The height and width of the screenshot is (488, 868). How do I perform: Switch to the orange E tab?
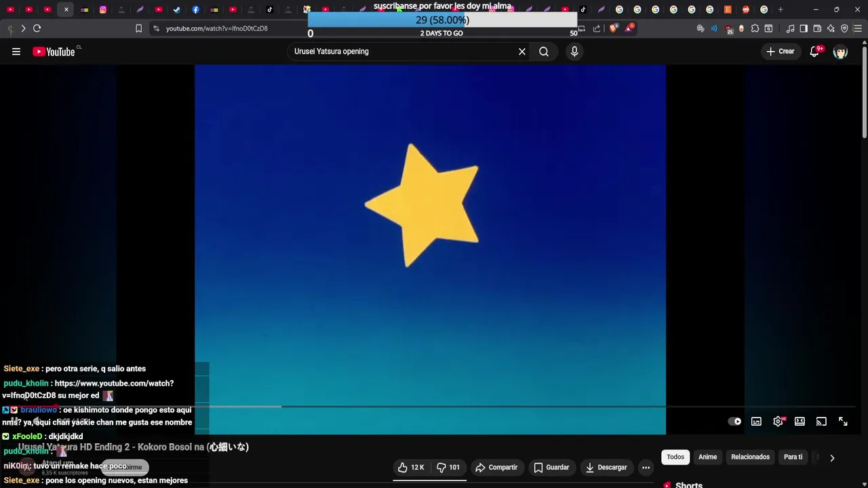click(x=728, y=9)
